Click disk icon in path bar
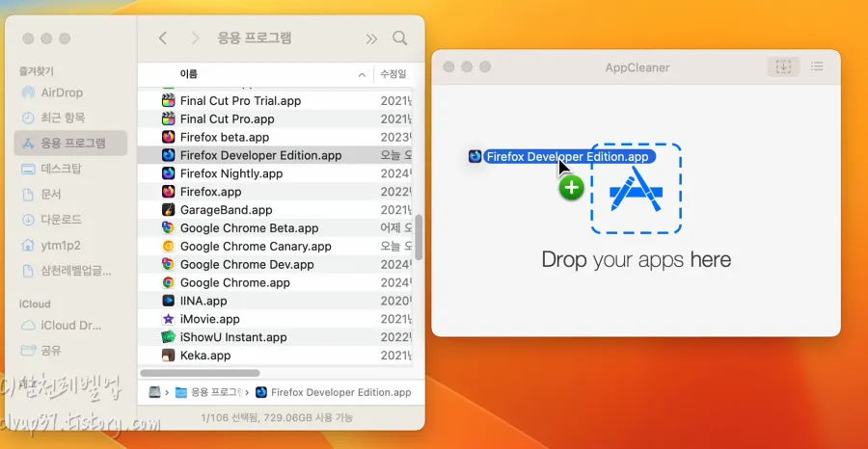The image size is (868, 449). pos(155,392)
